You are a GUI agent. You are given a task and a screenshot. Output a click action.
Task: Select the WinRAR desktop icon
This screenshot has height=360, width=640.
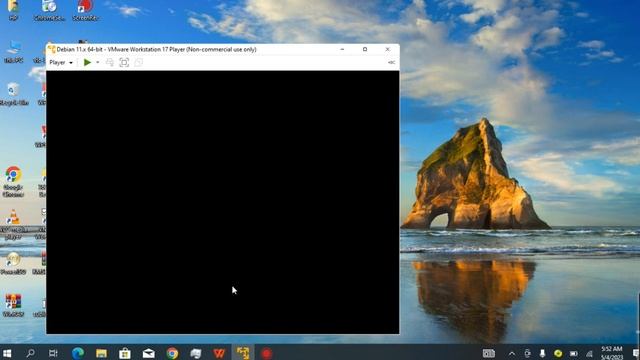[13, 305]
